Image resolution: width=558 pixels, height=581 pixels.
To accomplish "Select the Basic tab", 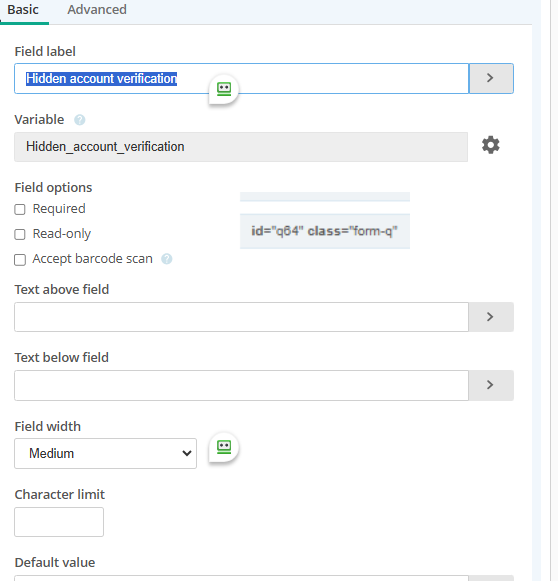I will click(x=23, y=10).
